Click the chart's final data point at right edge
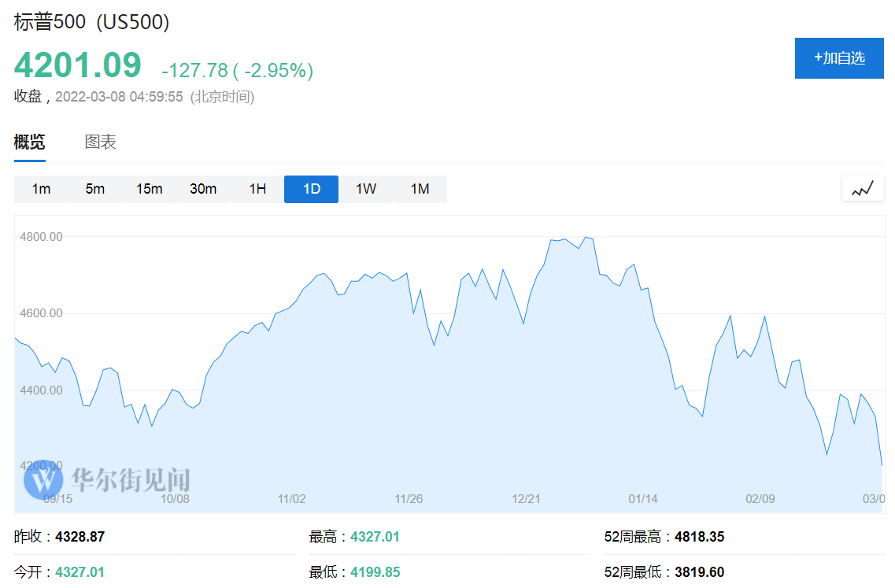Screen dimensions: 895x588 [882, 464]
